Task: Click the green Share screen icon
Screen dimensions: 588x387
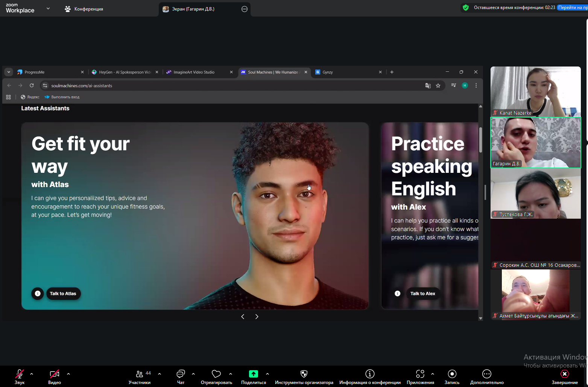Action: pyautogui.click(x=254, y=374)
